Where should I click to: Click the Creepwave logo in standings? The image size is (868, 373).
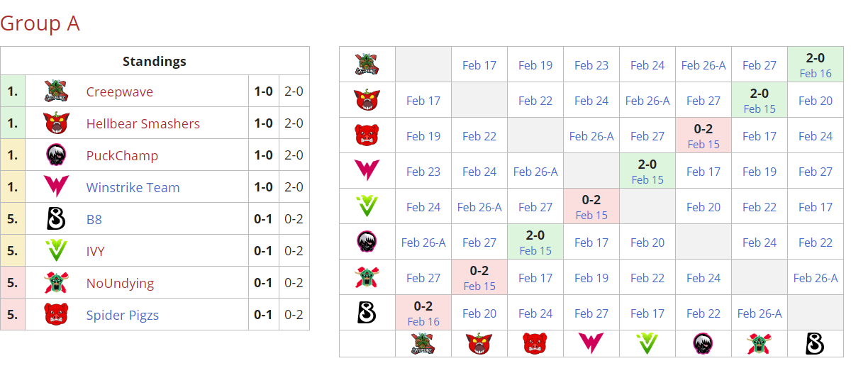55,91
